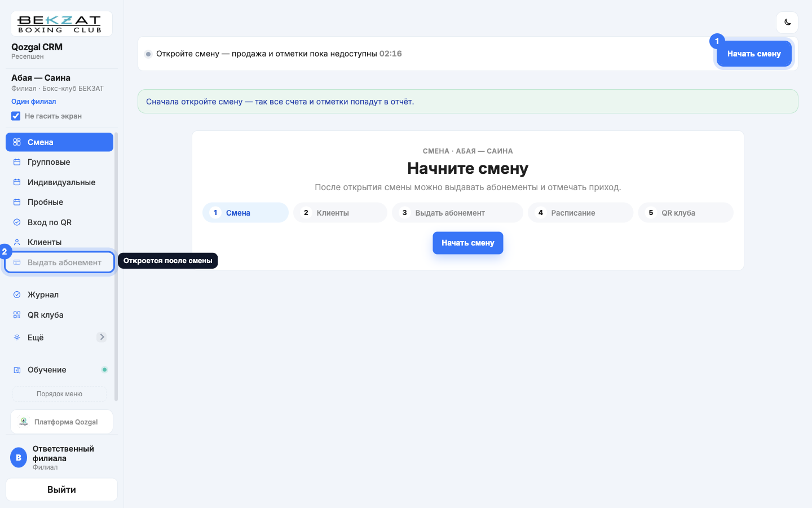Click the Журнал checkmark icon

tap(17, 295)
